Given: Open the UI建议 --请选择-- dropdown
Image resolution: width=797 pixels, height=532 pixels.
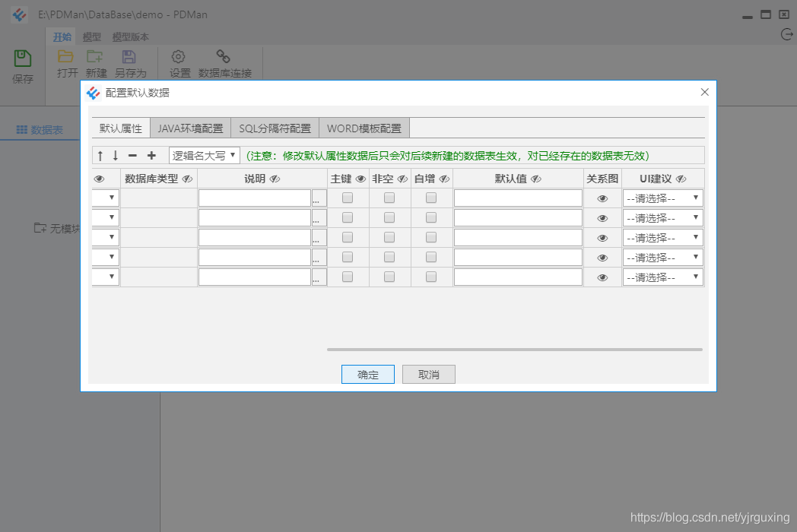Looking at the screenshot, I should [662, 197].
